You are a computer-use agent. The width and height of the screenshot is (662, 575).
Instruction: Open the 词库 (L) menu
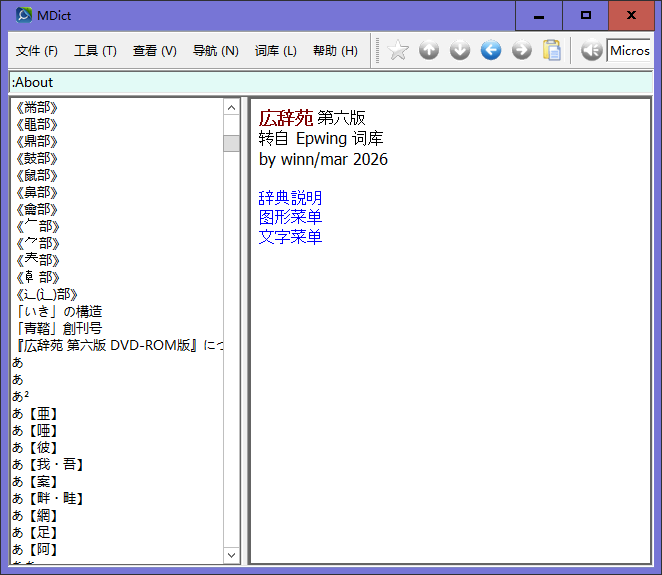click(276, 51)
